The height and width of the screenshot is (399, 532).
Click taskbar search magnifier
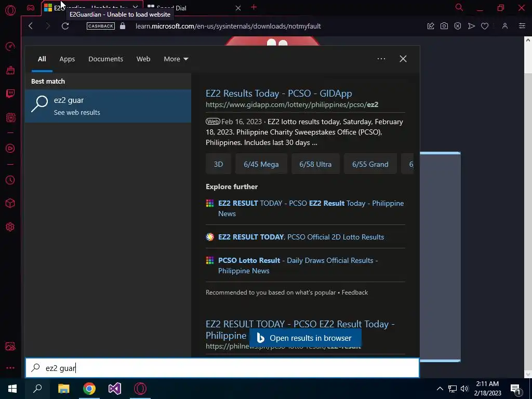pos(37,389)
